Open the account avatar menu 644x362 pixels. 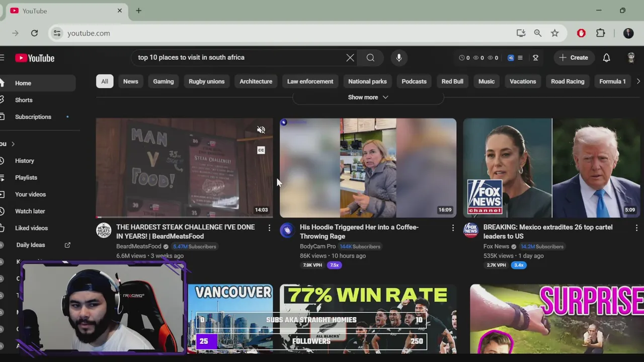(631, 57)
